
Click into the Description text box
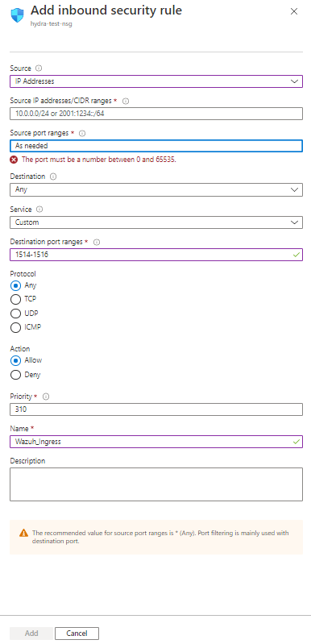click(156, 484)
